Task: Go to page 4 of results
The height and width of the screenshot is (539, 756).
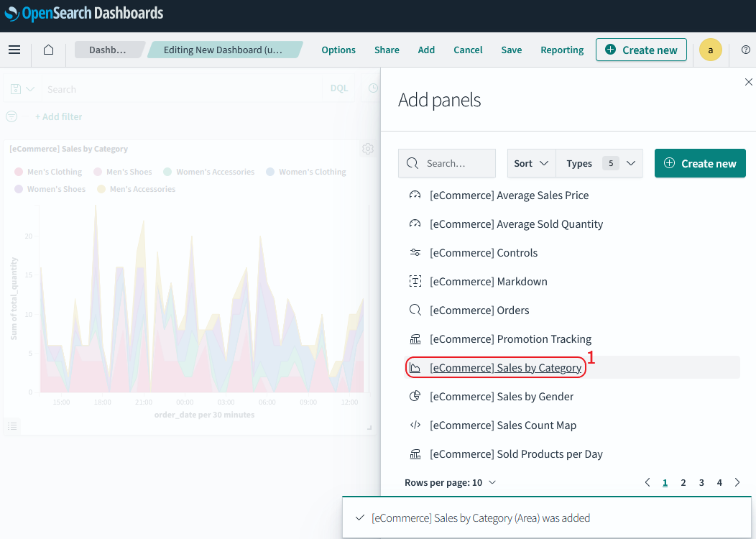Action: point(719,483)
